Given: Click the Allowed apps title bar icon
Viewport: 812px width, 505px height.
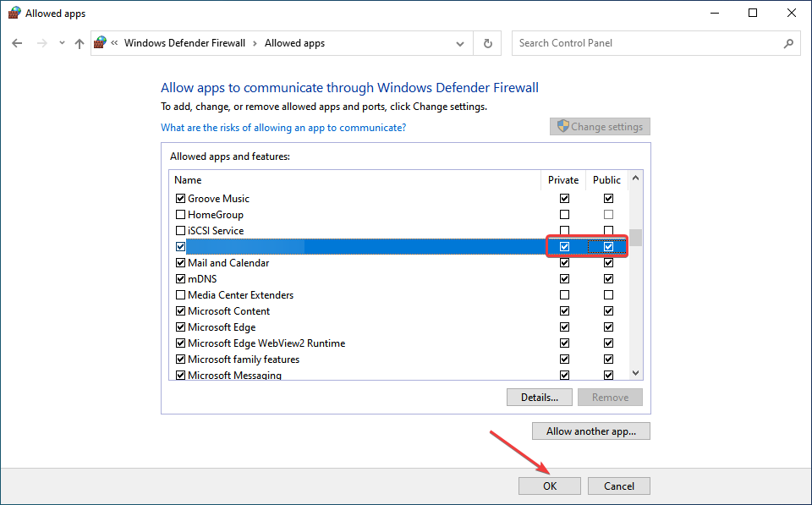Looking at the screenshot, I should coord(14,14).
